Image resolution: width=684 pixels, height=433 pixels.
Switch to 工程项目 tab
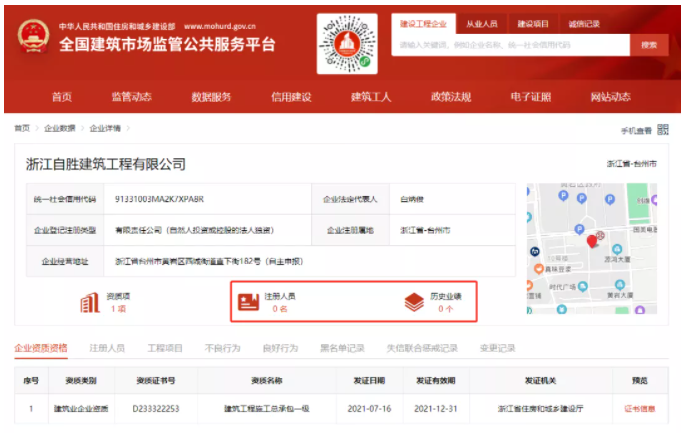(x=164, y=348)
